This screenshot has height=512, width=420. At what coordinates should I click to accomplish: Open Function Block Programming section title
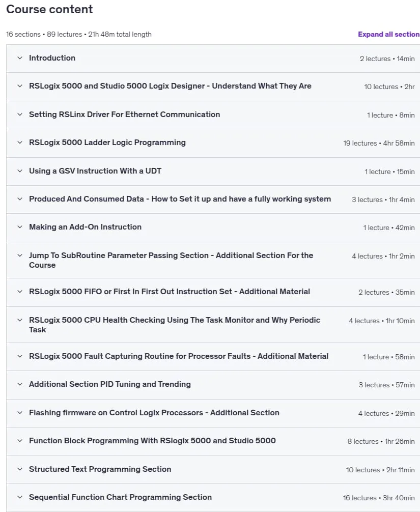tap(153, 441)
